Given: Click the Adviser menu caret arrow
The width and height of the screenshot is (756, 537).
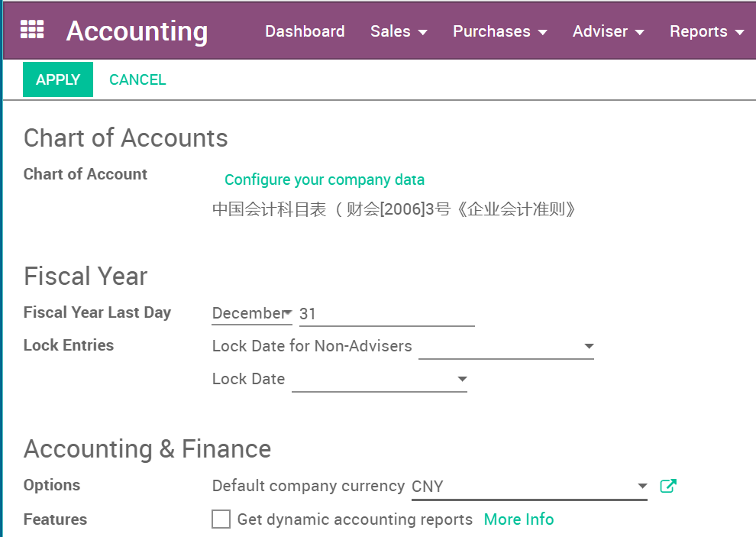Looking at the screenshot, I should coord(640,32).
